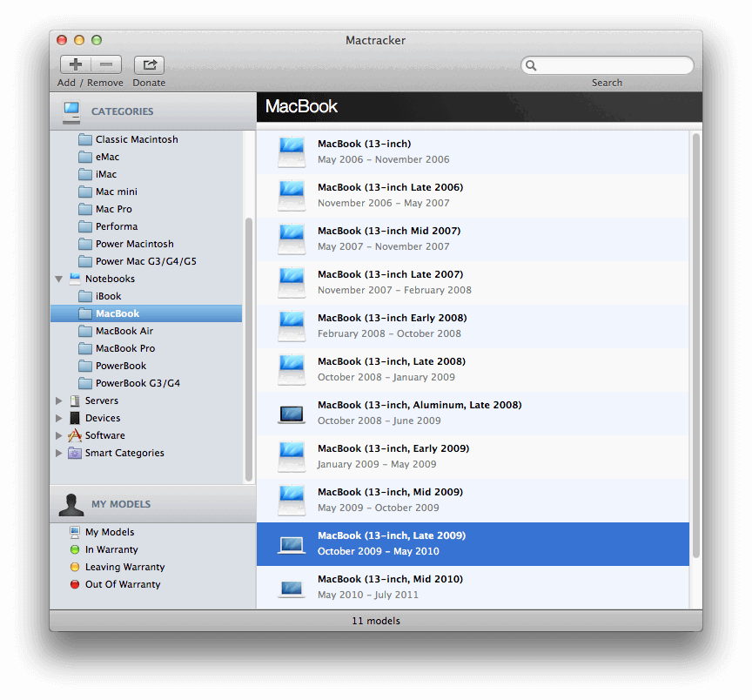This screenshot has width=752, height=700.
Task: Select the Performa folder icon
Action: point(85,226)
